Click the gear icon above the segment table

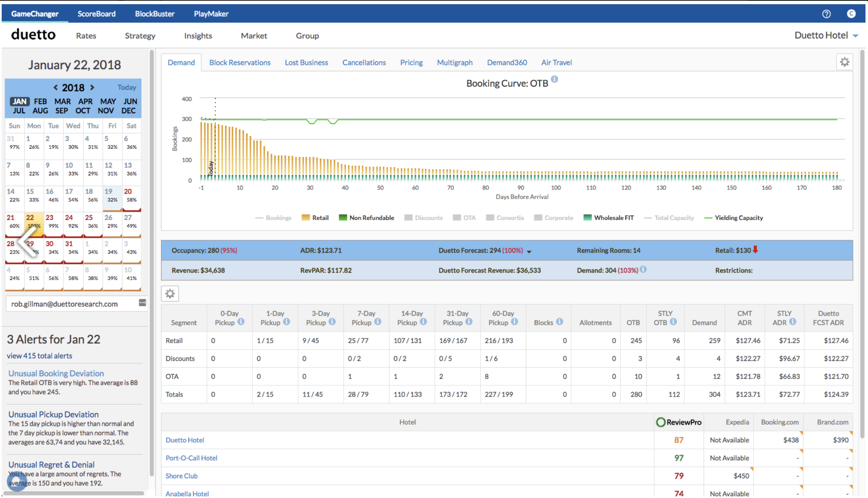pyautogui.click(x=170, y=293)
